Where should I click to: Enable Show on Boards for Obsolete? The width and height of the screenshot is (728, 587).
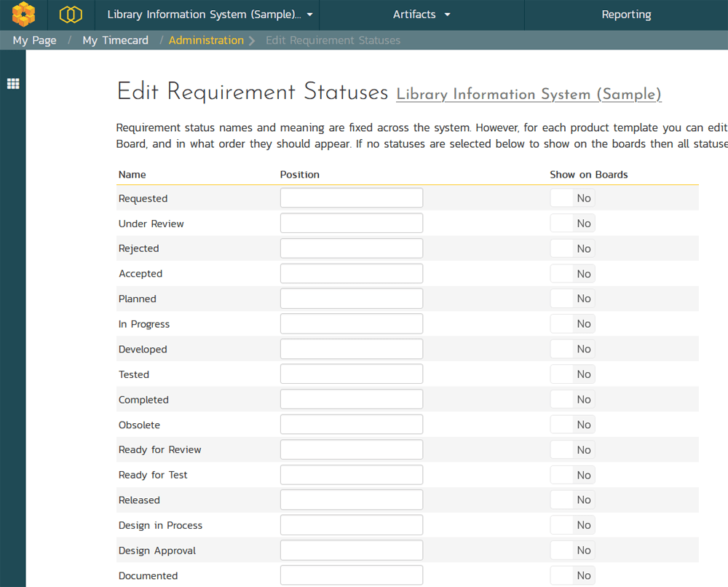572,424
